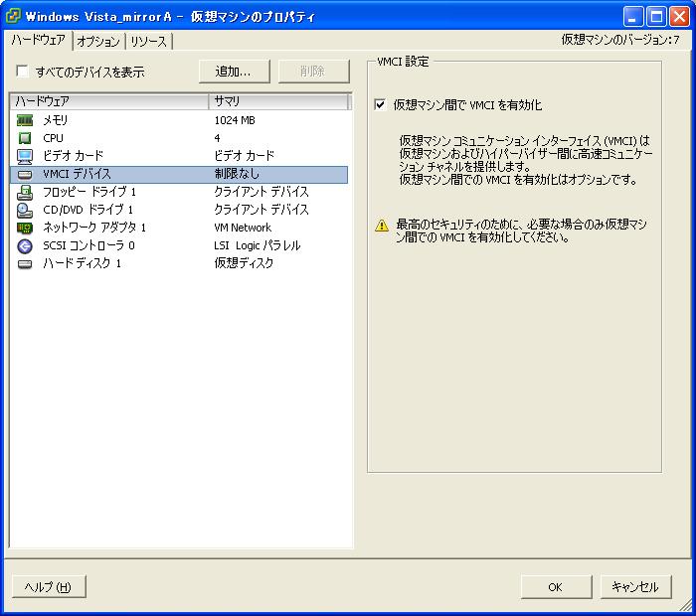Switch to the ハードウェア tab

[x=38, y=40]
